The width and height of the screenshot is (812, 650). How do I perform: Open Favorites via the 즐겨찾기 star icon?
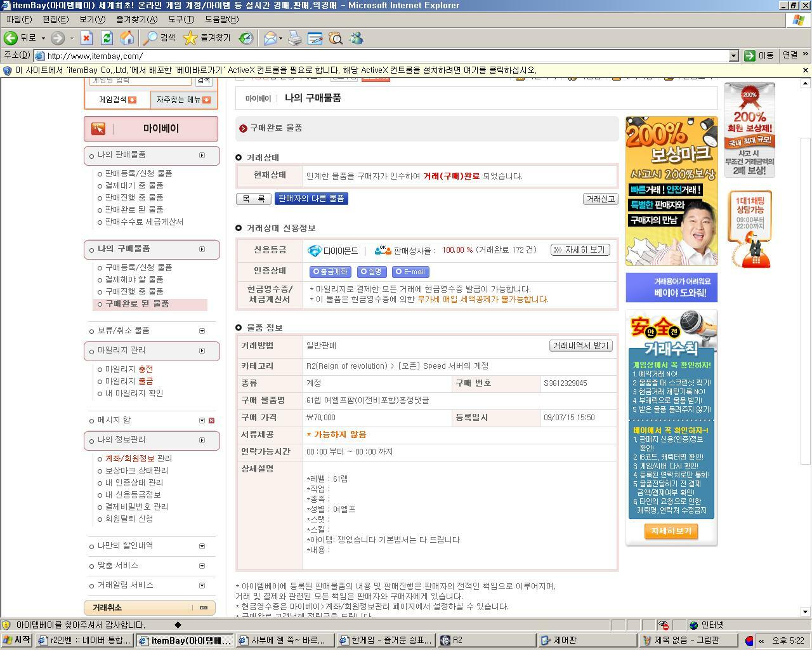tap(190, 38)
